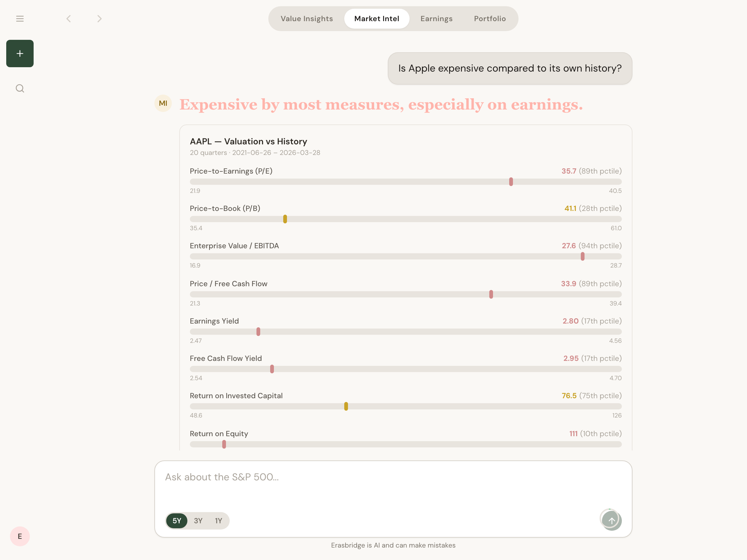This screenshot has height=560, width=747.
Task: Click the EV/EBITDA value 27.6
Action: pos(569,246)
